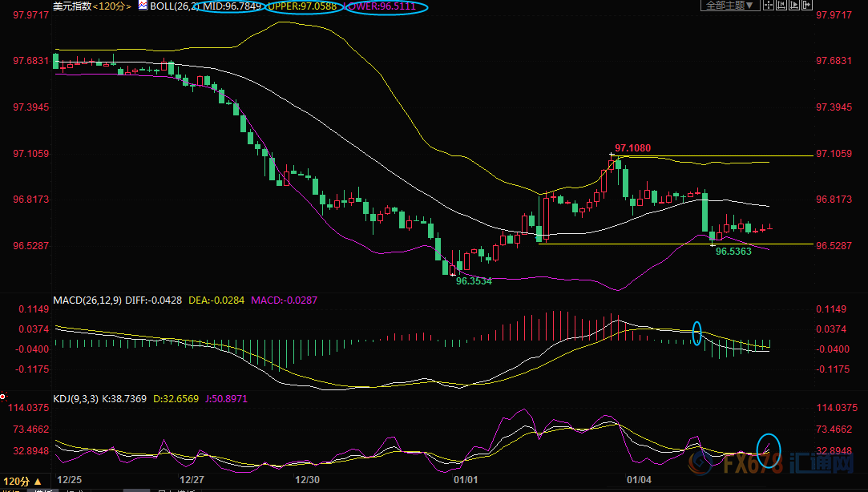This screenshot has width=868, height=492.
Task: Click the small red marker left of KDJ
Action: pyautogui.click(x=3, y=396)
